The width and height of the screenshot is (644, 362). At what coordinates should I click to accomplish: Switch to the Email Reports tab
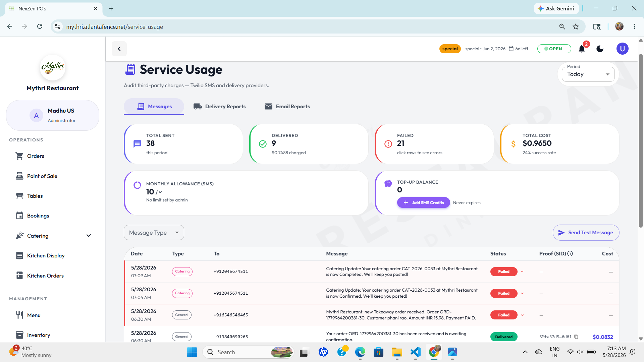pos(287,107)
